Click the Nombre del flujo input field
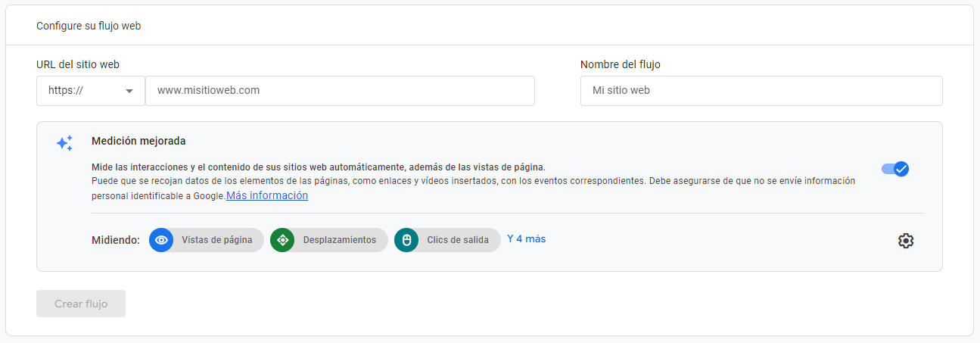Screen dimensions: 980x343 click(761, 90)
